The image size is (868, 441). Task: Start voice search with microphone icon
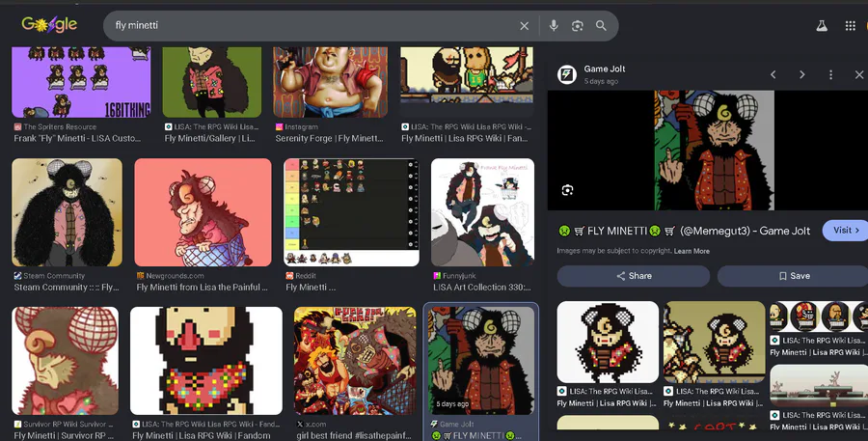[554, 25]
